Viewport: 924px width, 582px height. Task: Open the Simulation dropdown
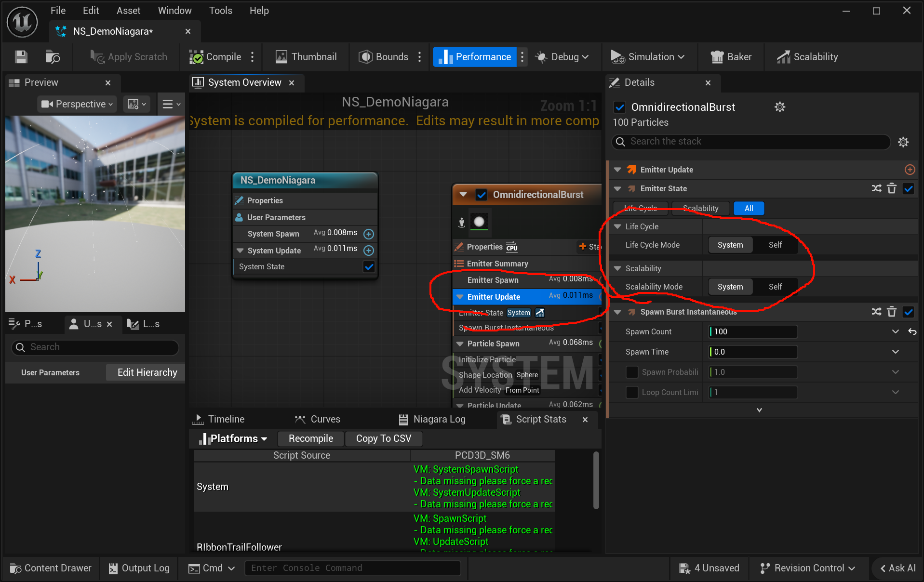648,57
